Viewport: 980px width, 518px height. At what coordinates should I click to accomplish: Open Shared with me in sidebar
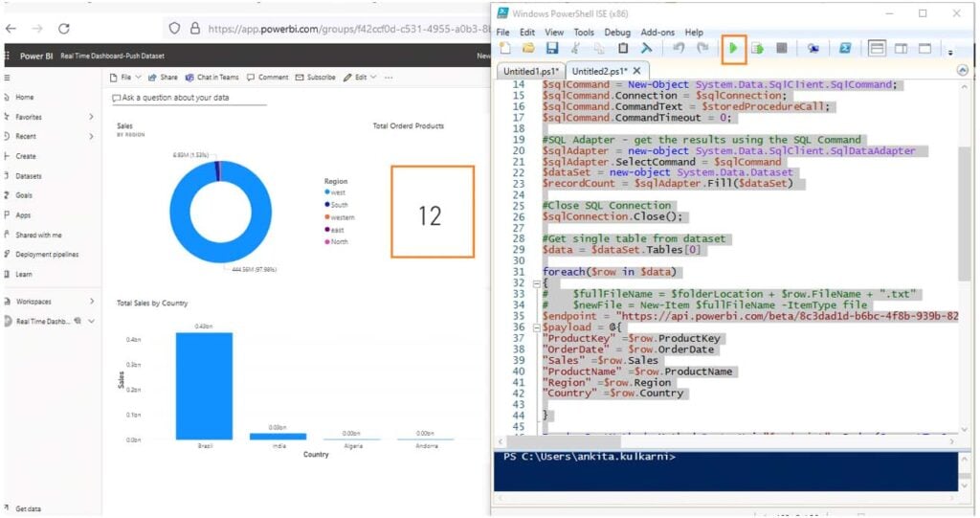coord(38,235)
